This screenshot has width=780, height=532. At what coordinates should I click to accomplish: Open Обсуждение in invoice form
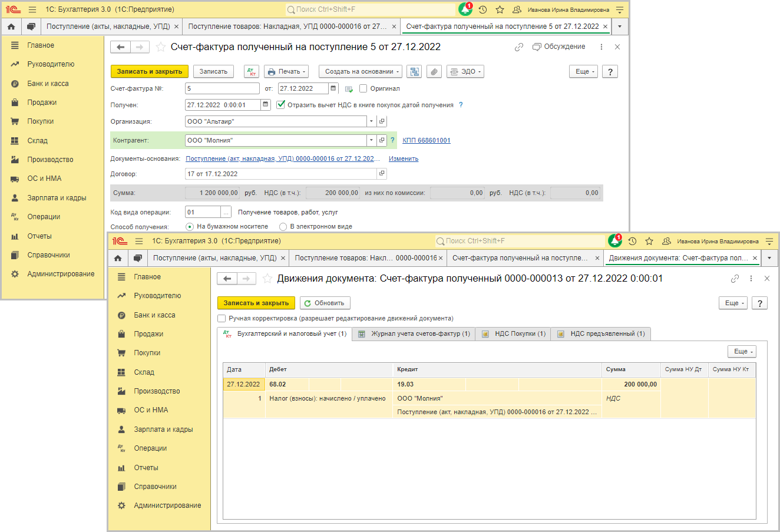(559, 47)
